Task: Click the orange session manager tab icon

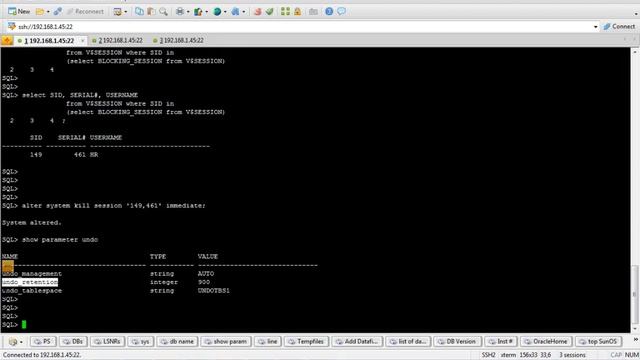Action: coord(7,40)
